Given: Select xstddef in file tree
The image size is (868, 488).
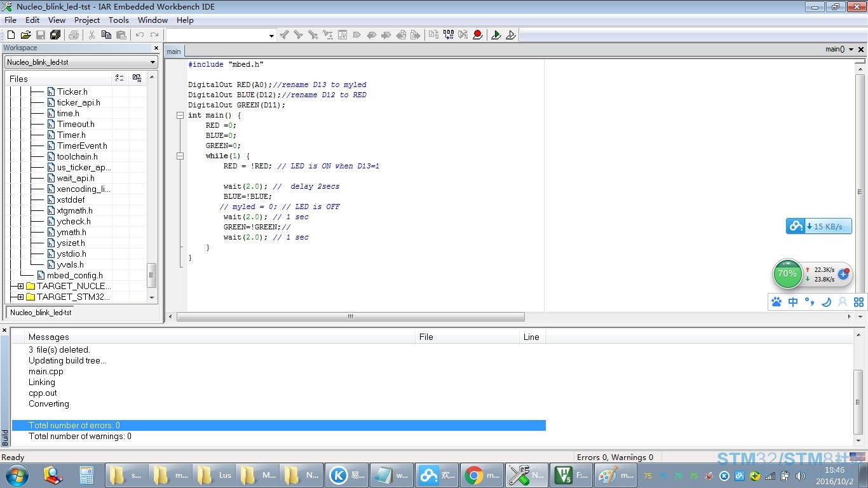Looking at the screenshot, I should click(x=71, y=200).
